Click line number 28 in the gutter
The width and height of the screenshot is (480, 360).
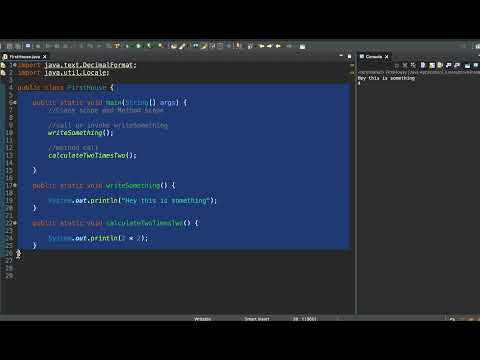9,268
